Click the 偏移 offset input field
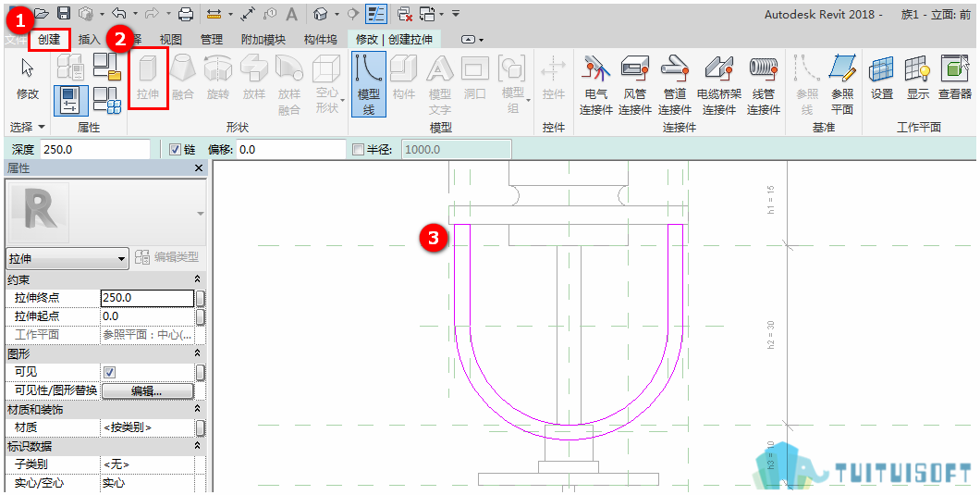Viewport: 980px width, 495px height. (x=291, y=150)
